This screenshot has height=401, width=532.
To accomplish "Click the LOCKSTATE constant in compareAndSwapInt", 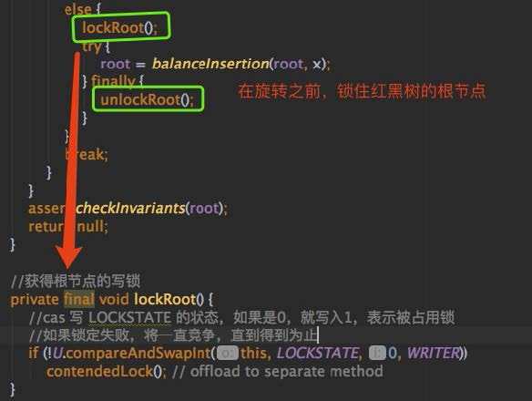I will click(x=318, y=353).
